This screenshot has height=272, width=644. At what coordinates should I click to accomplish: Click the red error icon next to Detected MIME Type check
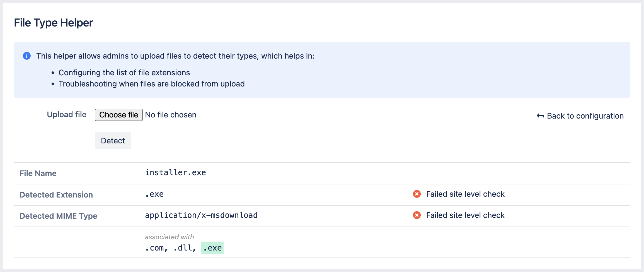pyautogui.click(x=417, y=215)
